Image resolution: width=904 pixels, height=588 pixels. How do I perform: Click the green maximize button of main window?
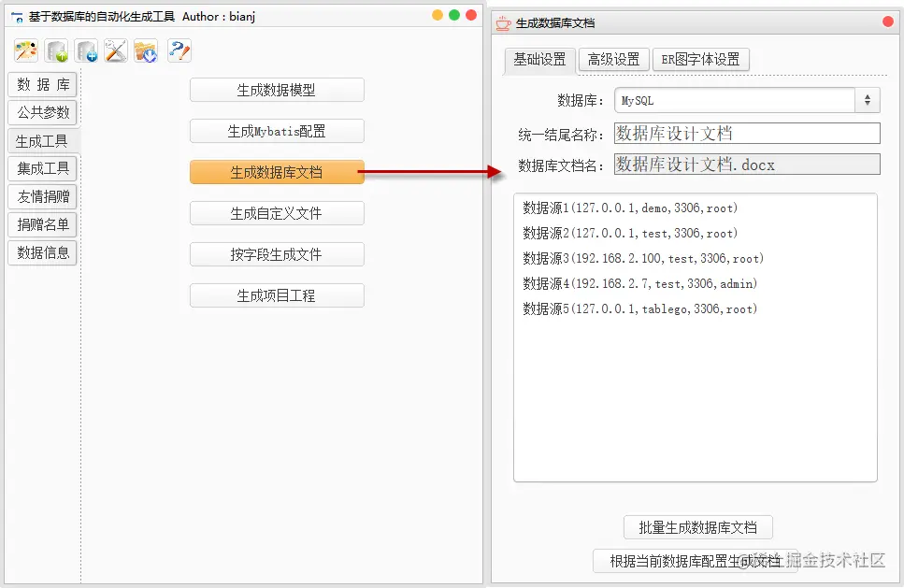coord(454,15)
